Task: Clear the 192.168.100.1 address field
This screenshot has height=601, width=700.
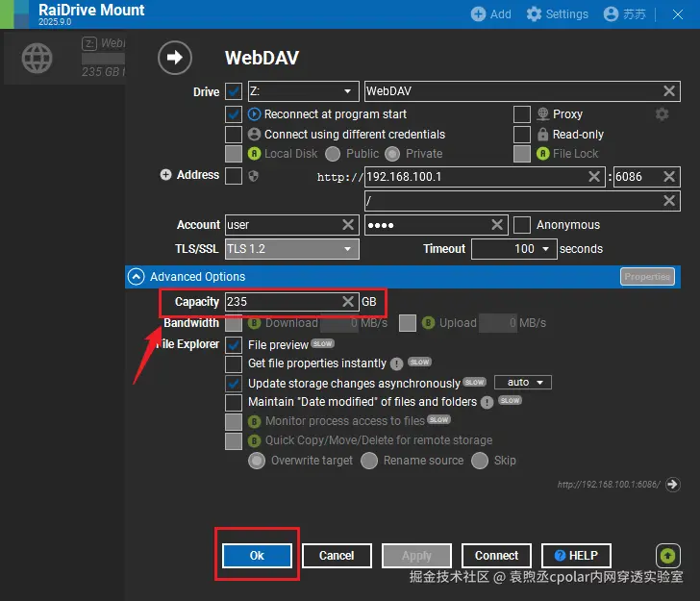Action: click(x=594, y=176)
